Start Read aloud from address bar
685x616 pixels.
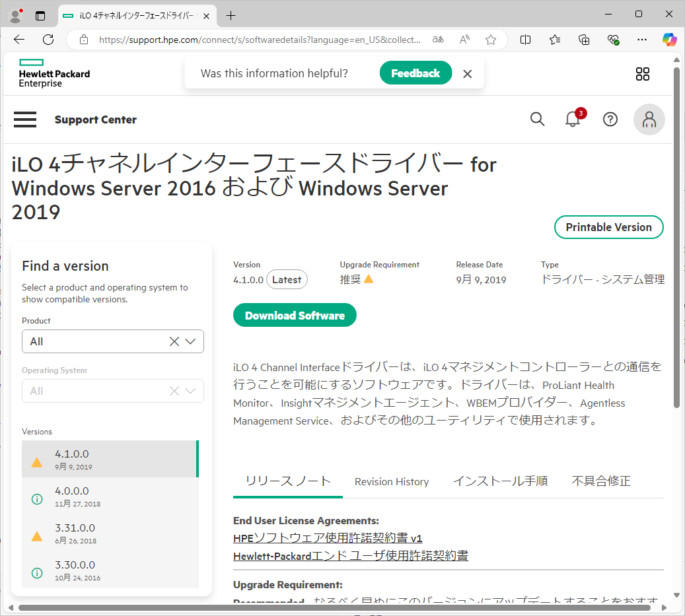click(x=464, y=40)
